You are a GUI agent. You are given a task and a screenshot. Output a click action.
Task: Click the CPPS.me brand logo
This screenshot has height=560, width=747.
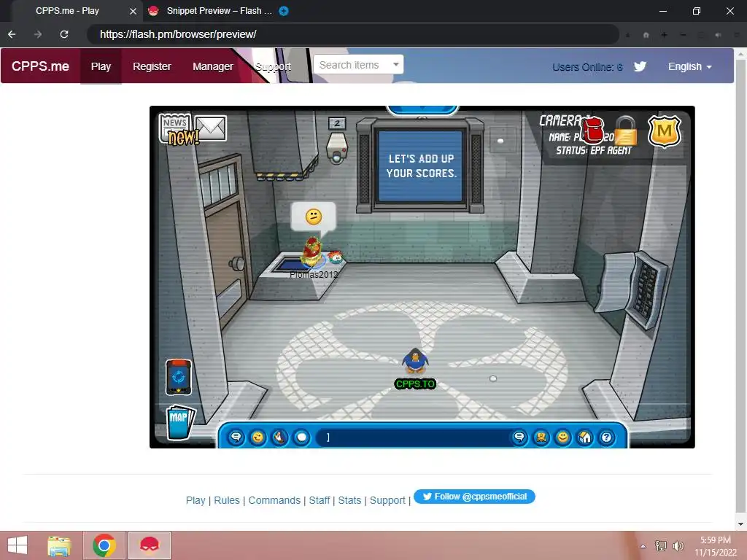[40, 66]
